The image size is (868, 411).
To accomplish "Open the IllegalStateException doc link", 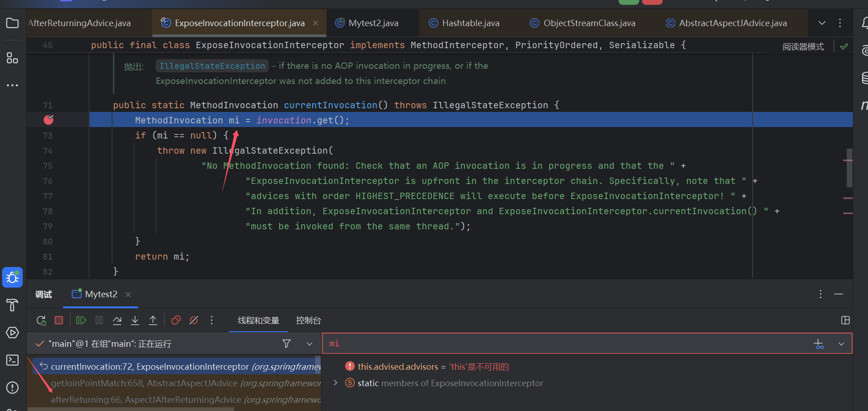I will pos(212,66).
